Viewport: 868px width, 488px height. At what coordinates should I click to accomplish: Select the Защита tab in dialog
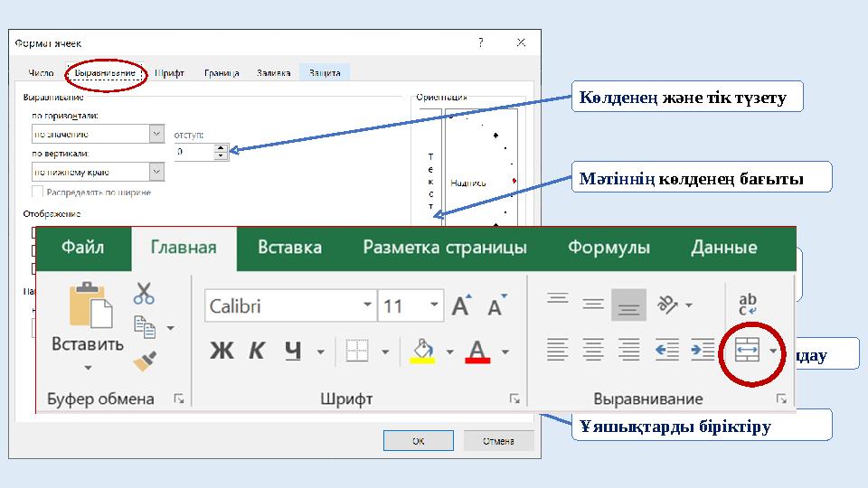tap(325, 73)
